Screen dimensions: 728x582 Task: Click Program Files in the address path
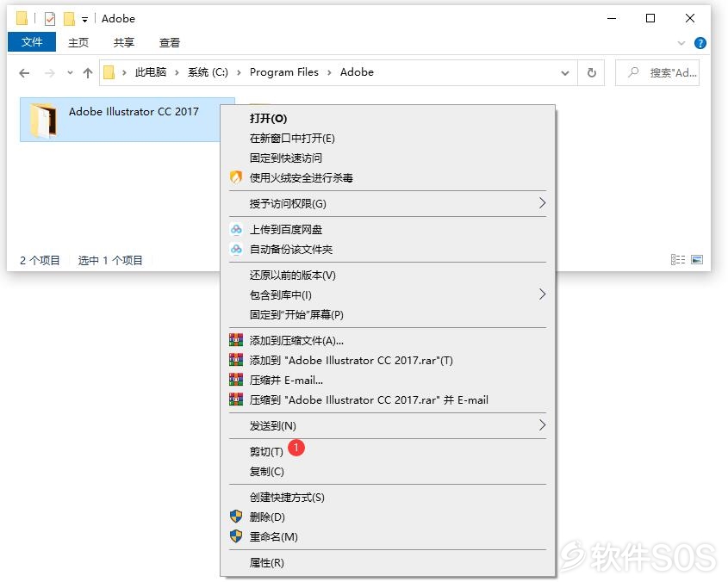pyautogui.click(x=283, y=72)
